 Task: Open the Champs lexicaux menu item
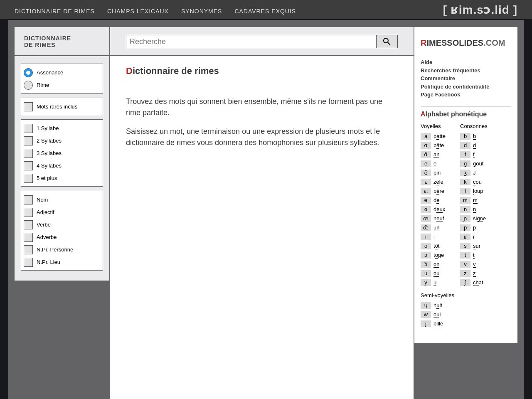(138, 11)
